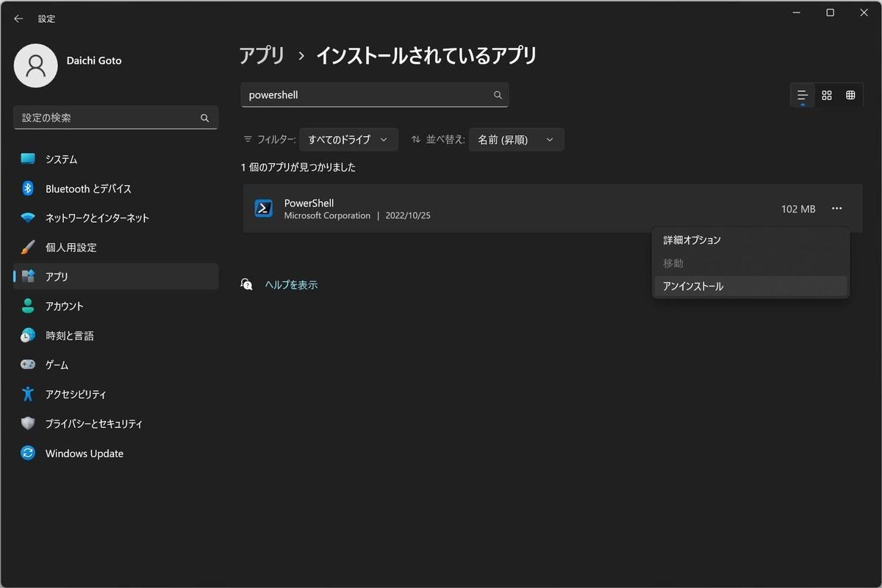The width and height of the screenshot is (882, 588).
Task: Click the powershell app search field
Action: (x=375, y=95)
